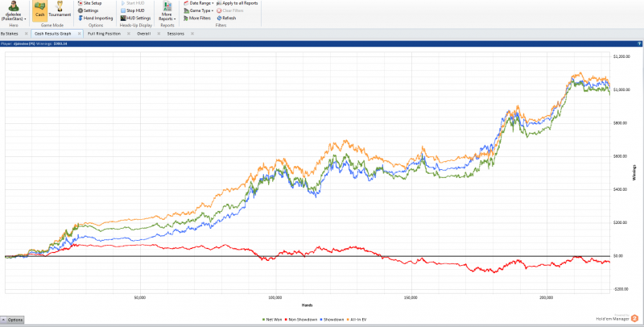The image size is (644, 327).
Task: Toggle Non Showdown line in legend
Action: click(x=303, y=319)
